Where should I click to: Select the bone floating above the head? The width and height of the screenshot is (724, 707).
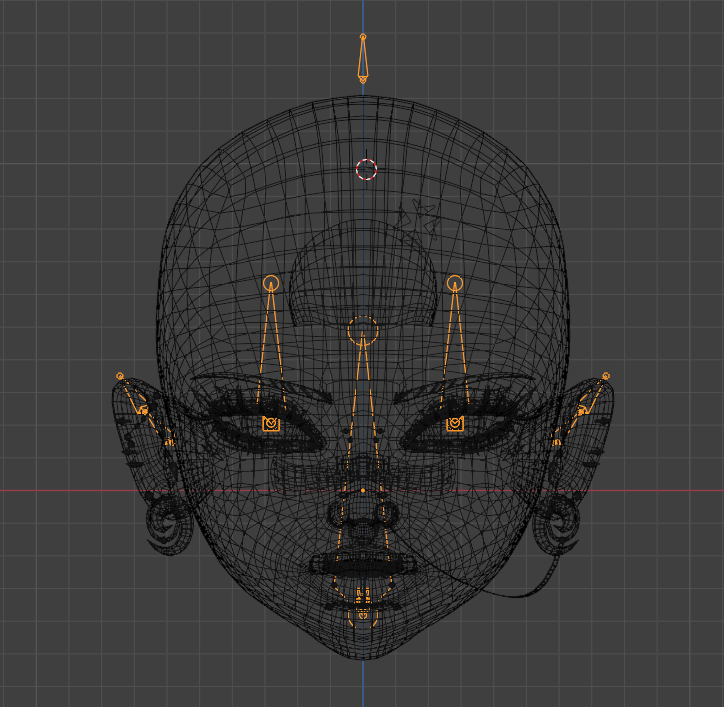pyautogui.click(x=363, y=59)
